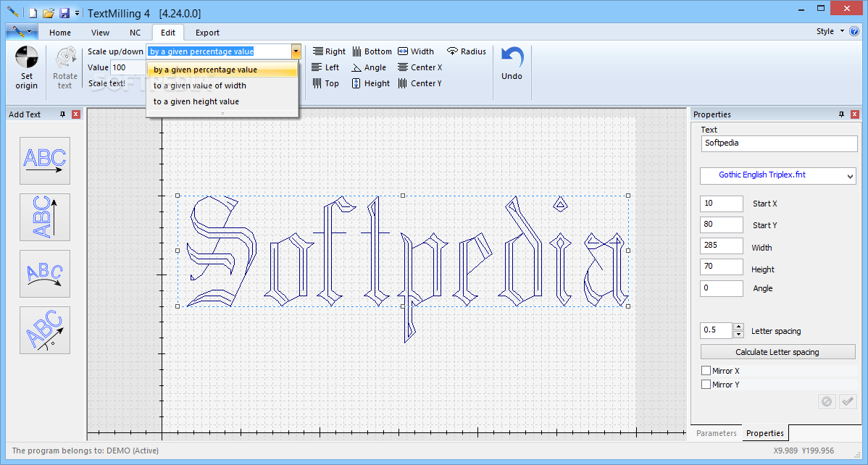Align text Left
868x465 pixels.
coord(325,67)
